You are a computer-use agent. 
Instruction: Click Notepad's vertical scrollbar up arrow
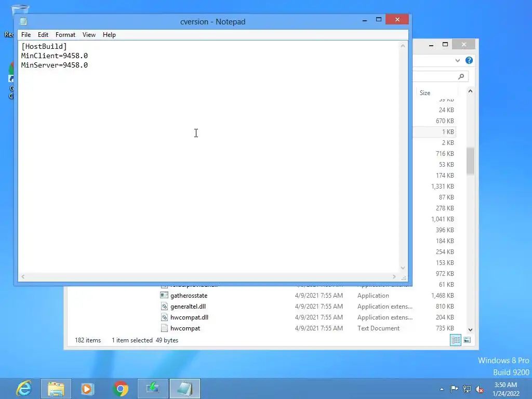pyautogui.click(x=403, y=46)
